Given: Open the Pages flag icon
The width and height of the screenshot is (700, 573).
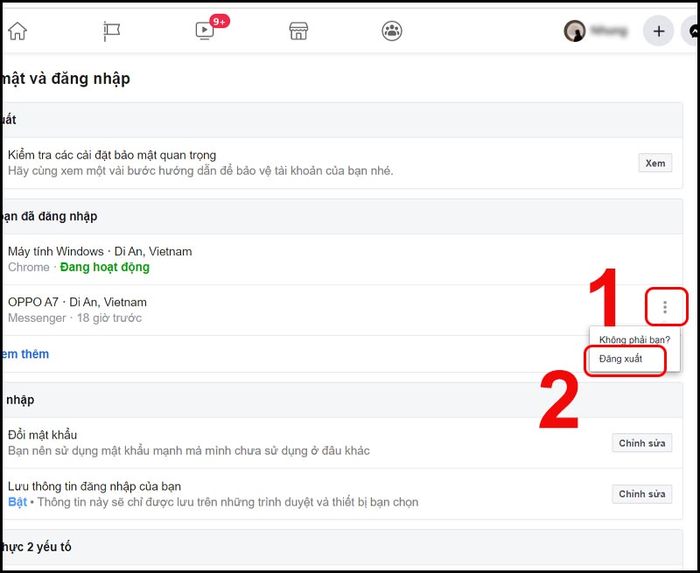Looking at the screenshot, I should (x=112, y=31).
